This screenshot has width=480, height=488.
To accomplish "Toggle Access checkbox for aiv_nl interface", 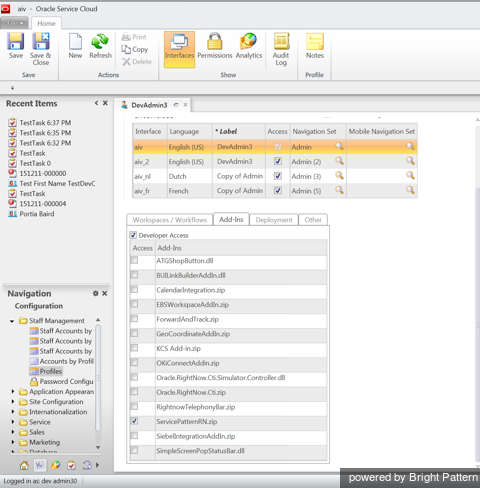I will 278,176.
